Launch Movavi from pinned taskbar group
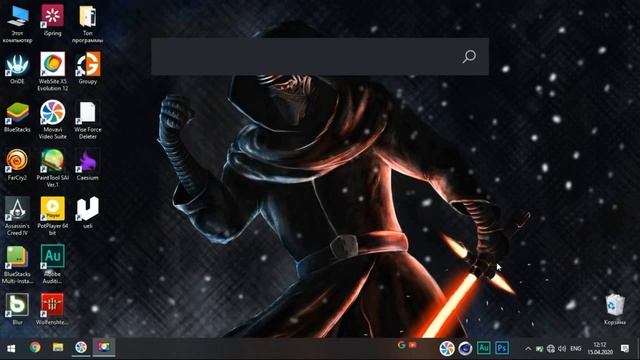 (x=447, y=348)
